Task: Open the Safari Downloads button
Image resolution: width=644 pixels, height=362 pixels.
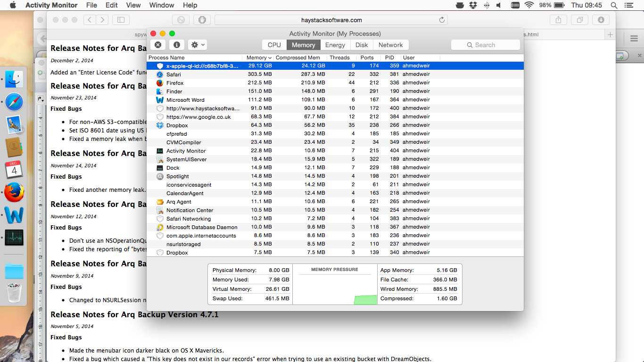Action: pyautogui.click(x=601, y=20)
